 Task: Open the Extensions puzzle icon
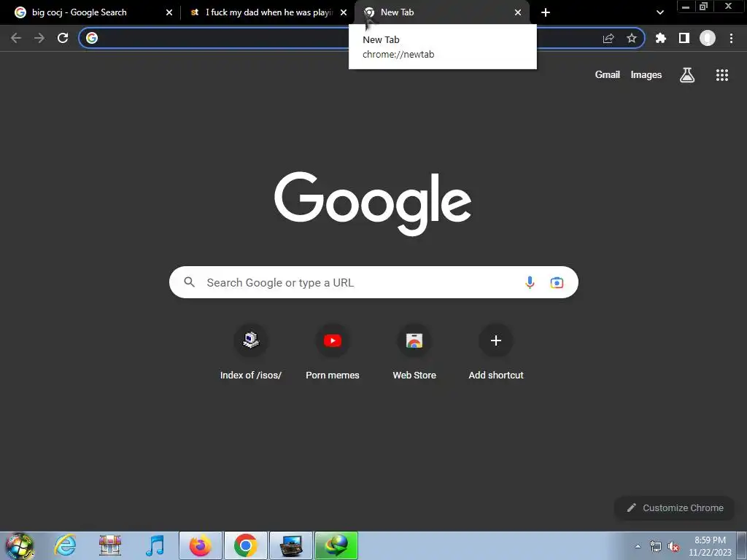[661, 38]
